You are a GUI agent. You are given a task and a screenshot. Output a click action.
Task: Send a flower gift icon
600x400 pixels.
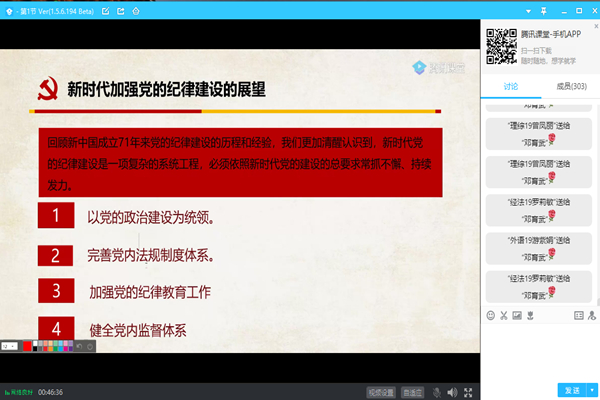pos(529,316)
